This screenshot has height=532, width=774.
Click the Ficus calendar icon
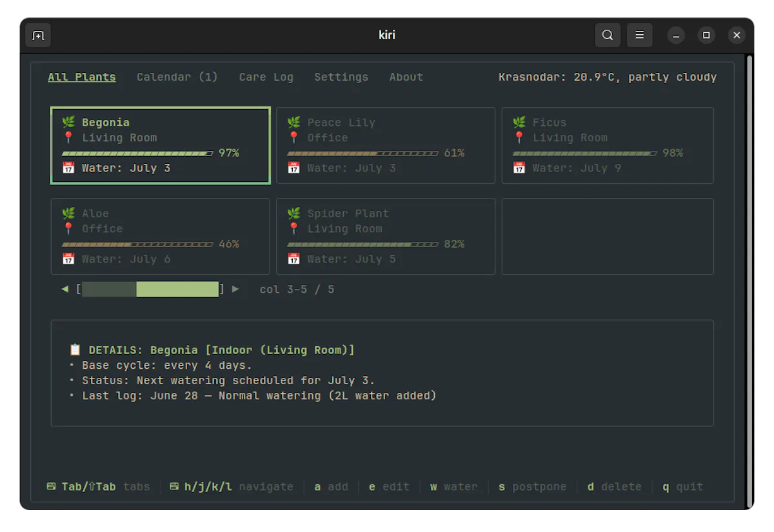point(519,168)
